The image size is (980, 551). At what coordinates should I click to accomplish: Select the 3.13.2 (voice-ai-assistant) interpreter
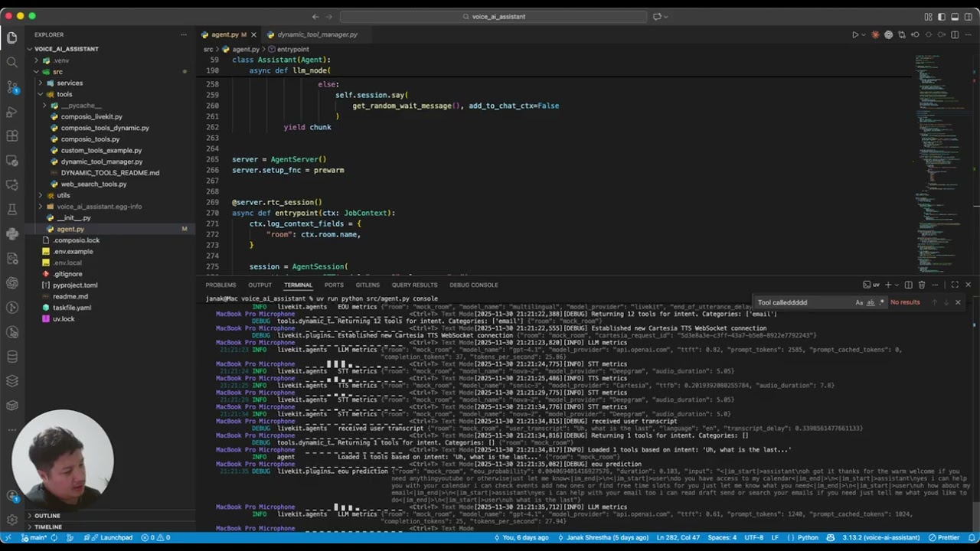point(880,537)
